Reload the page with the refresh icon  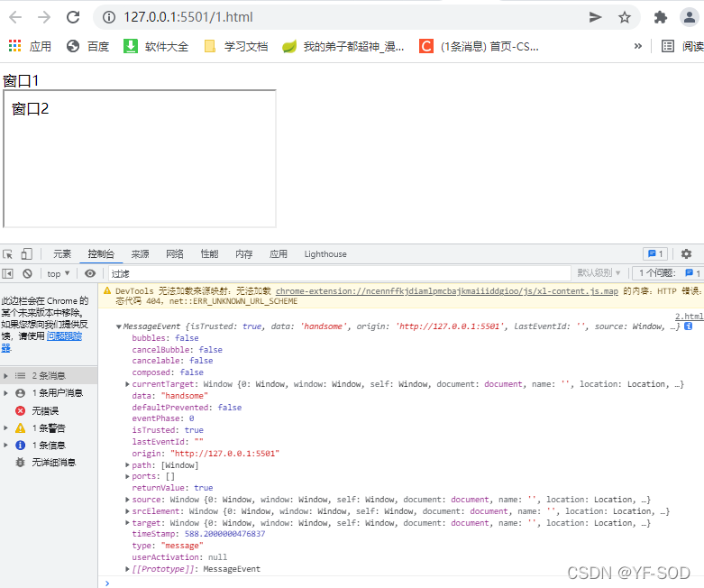coord(73,17)
